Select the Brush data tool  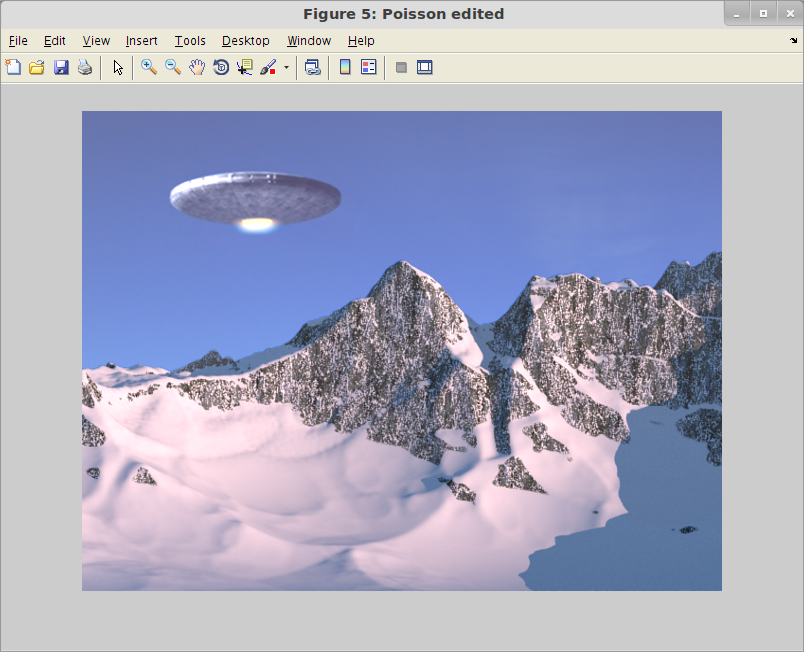(268, 67)
